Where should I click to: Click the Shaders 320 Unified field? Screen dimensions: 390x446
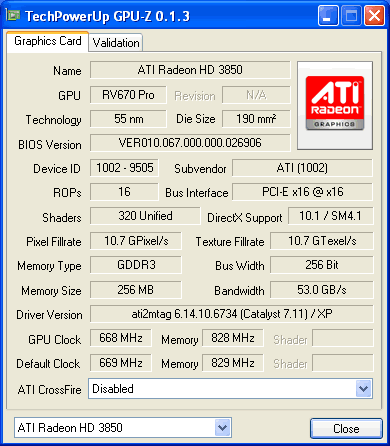click(145, 216)
